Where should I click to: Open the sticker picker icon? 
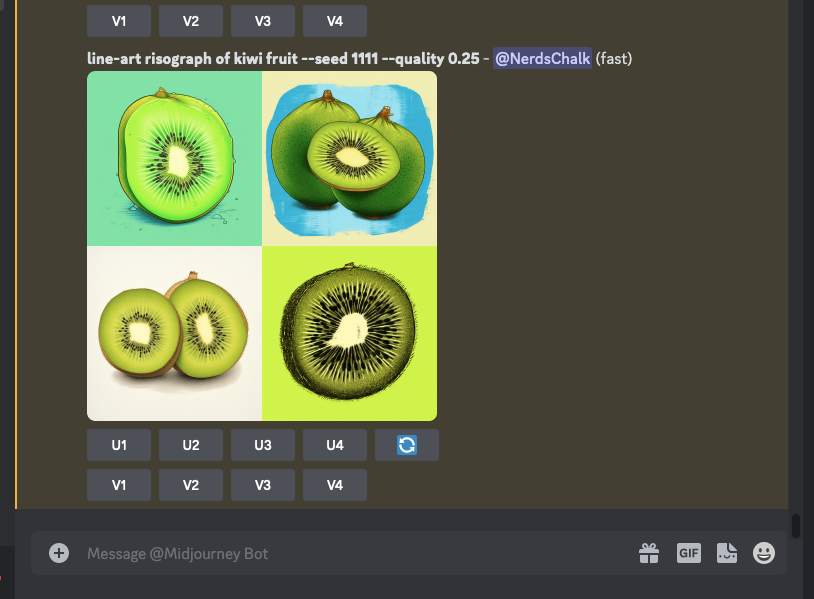(x=727, y=553)
